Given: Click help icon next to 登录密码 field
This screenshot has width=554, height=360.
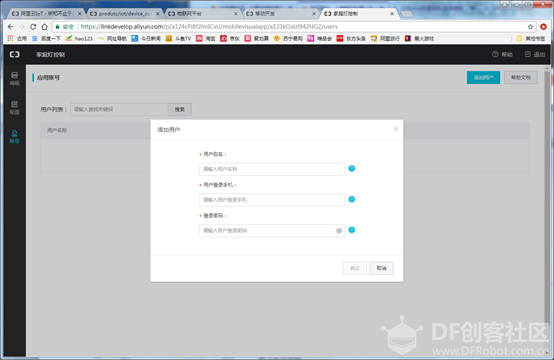Looking at the screenshot, I should pyautogui.click(x=352, y=230).
